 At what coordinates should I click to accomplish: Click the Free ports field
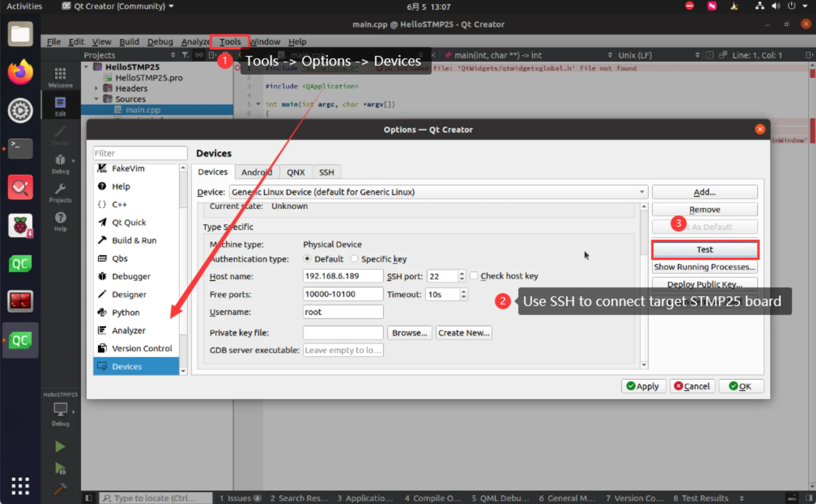click(343, 294)
